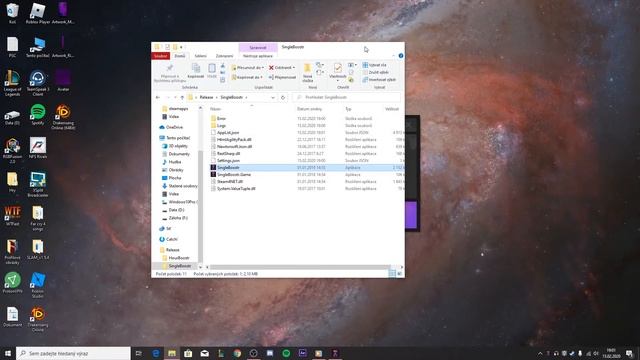Select the RGBFusion 2.0 desktop icon
This screenshot has height=360, width=640.
[12, 151]
